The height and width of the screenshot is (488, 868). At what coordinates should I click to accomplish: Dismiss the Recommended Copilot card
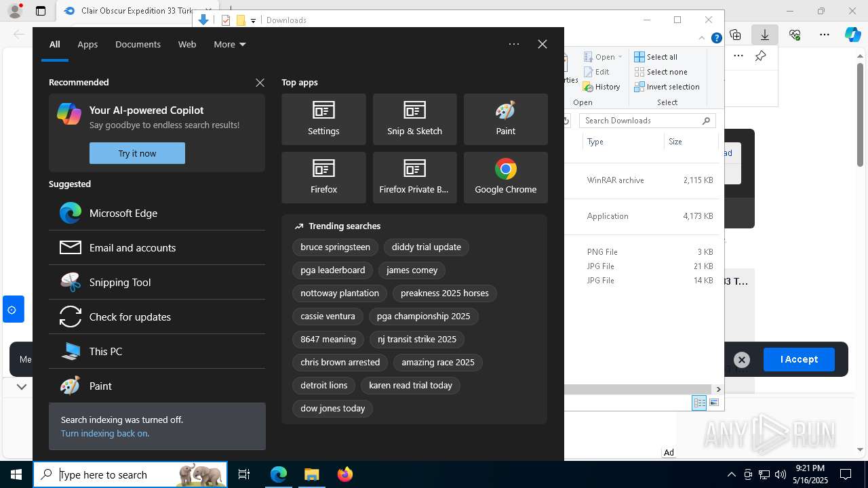260,83
